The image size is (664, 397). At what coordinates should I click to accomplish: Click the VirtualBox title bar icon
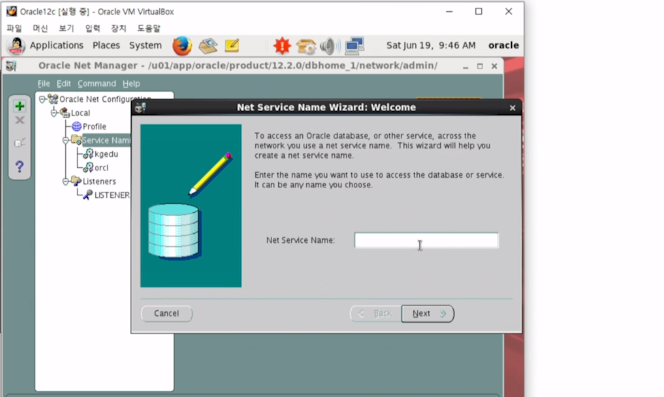tap(11, 11)
